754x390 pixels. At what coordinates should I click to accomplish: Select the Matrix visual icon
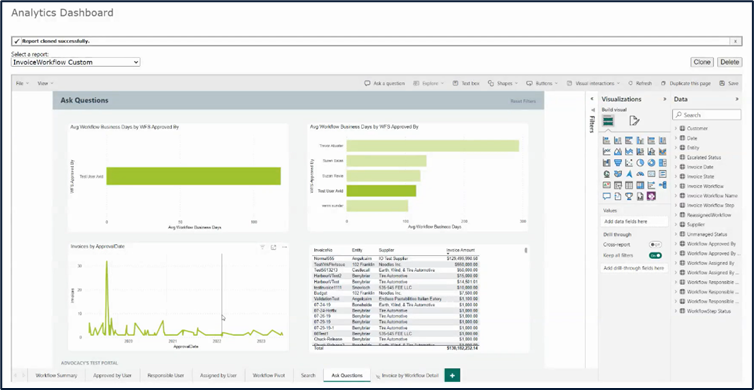click(640, 185)
